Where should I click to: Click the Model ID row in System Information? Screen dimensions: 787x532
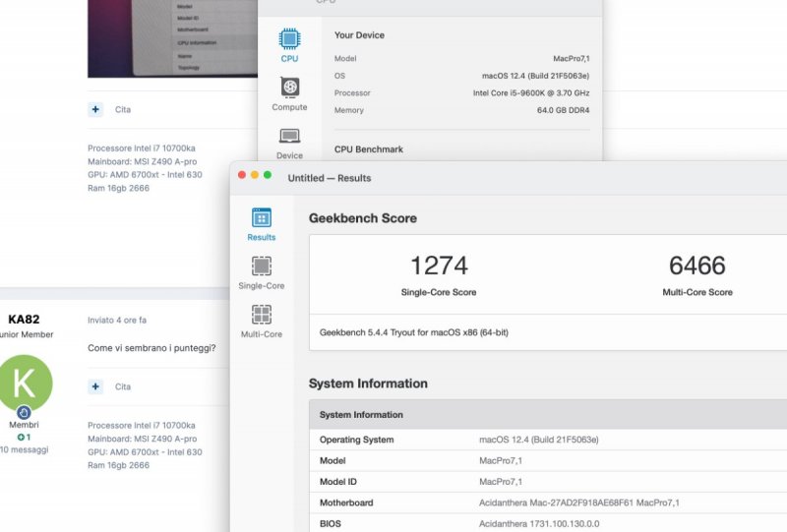coord(548,482)
